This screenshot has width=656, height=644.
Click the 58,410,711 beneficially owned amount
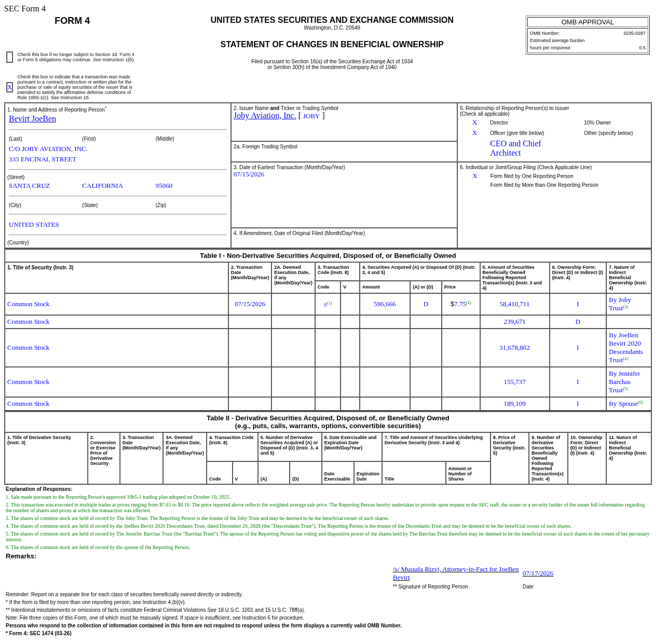(x=514, y=304)
